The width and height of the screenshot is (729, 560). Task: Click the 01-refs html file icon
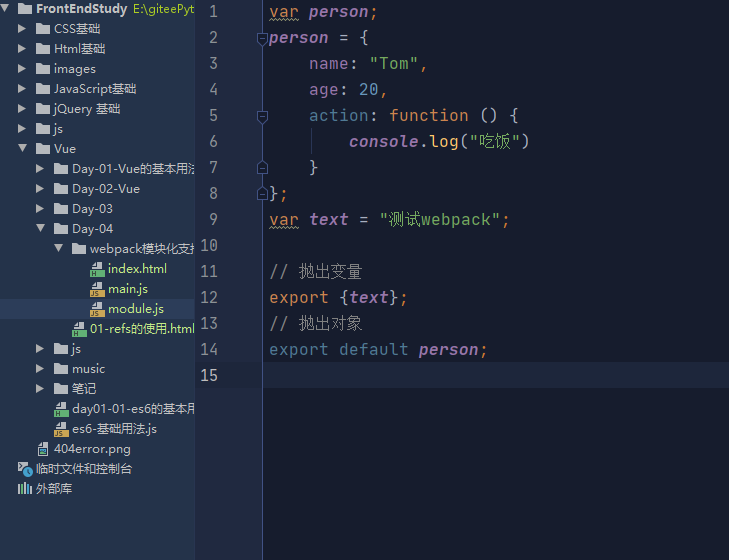(x=79, y=329)
